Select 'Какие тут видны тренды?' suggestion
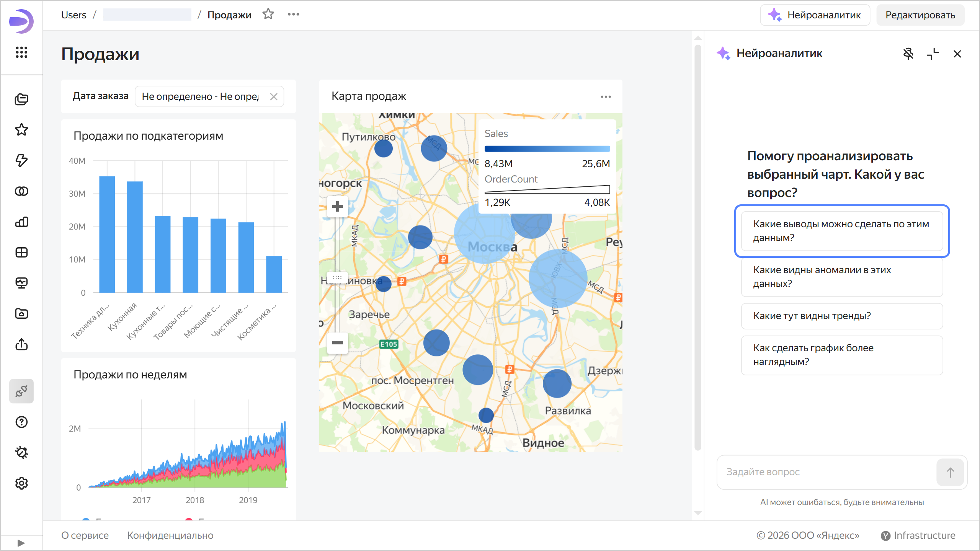This screenshot has height=551, width=980. [x=842, y=316]
